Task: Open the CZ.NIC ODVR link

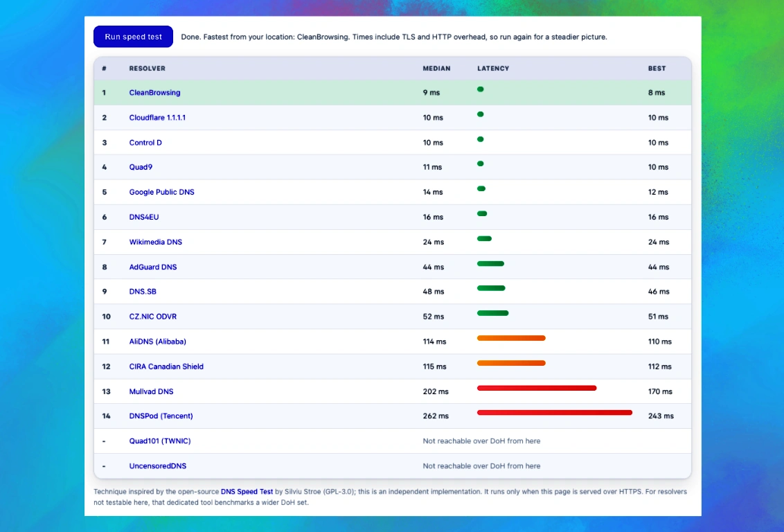Action: (152, 317)
